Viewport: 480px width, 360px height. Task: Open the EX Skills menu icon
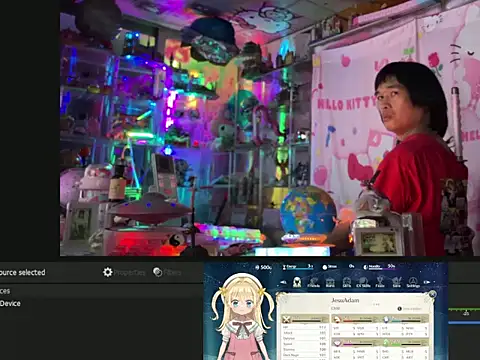pyautogui.click(x=363, y=283)
